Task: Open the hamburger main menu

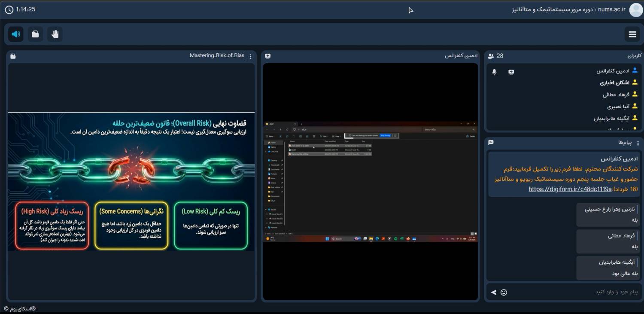Action: point(632,34)
